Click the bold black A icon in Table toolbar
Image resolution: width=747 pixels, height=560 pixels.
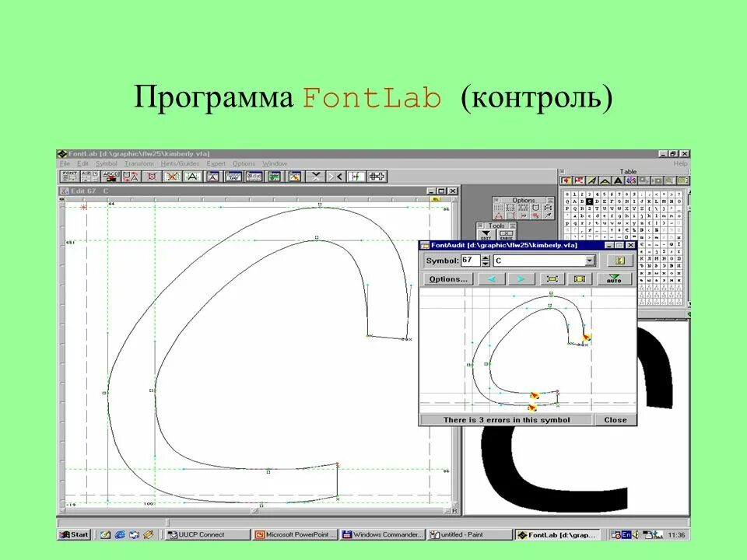click(x=618, y=181)
